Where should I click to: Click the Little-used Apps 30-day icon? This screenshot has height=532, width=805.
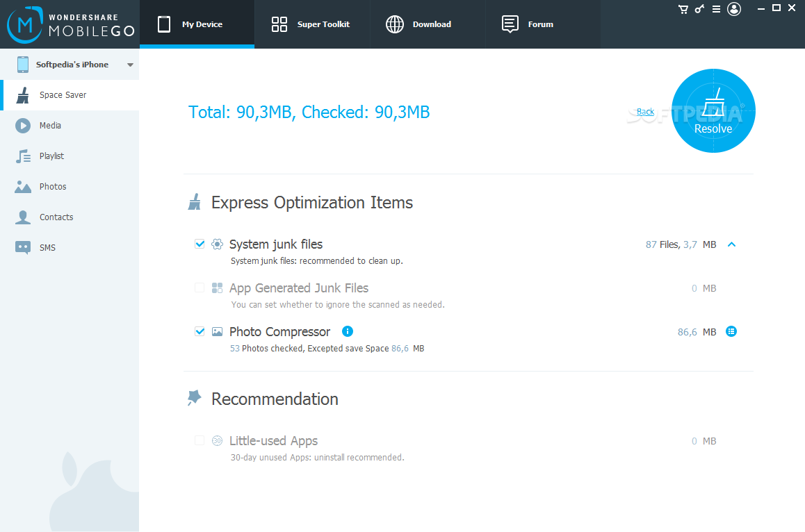click(x=217, y=441)
